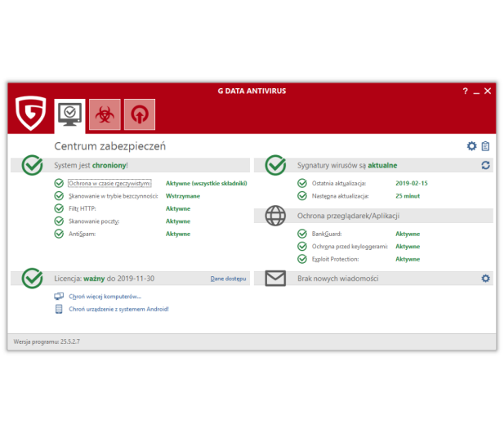This screenshot has width=504, height=433.
Task: Click the computers icon beside Chroń więcej komputerów
Action: point(59,296)
